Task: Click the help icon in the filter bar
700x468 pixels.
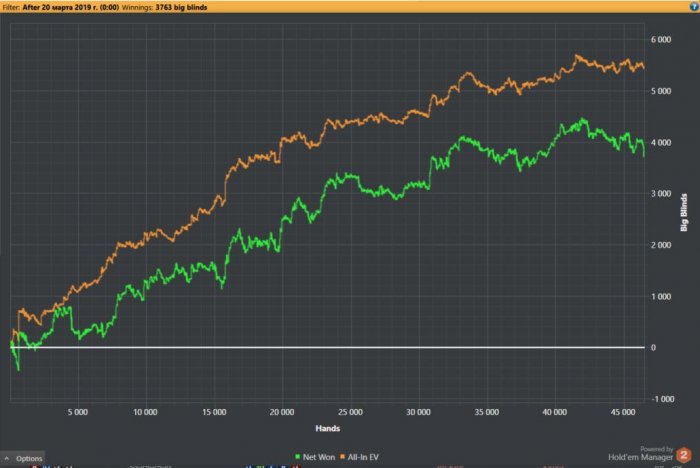Action: [x=695, y=6]
